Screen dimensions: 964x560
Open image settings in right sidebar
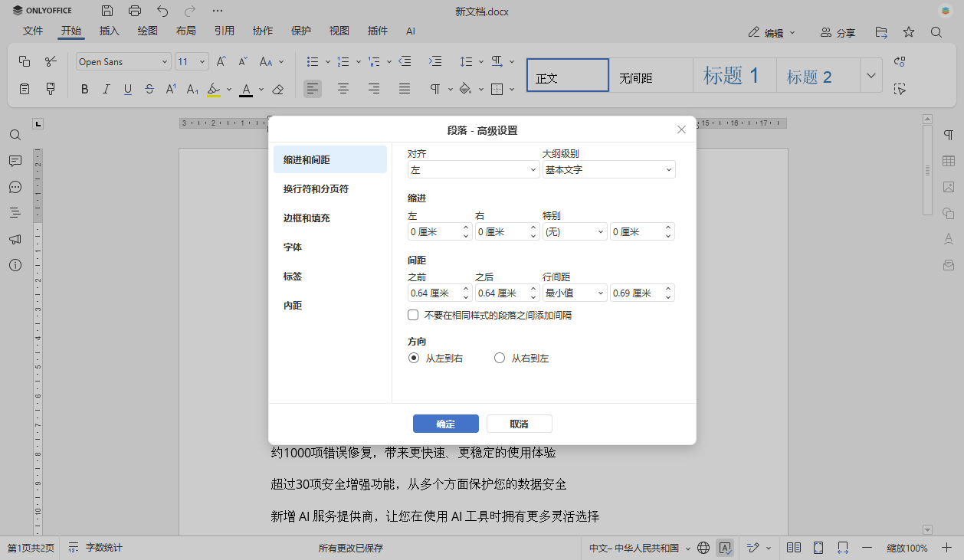949,187
